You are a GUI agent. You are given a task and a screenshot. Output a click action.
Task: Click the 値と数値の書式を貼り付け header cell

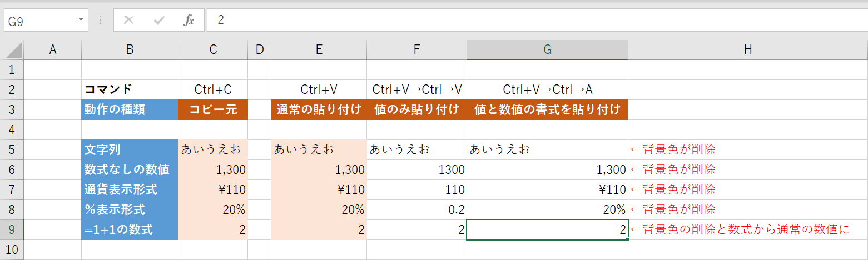547,109
